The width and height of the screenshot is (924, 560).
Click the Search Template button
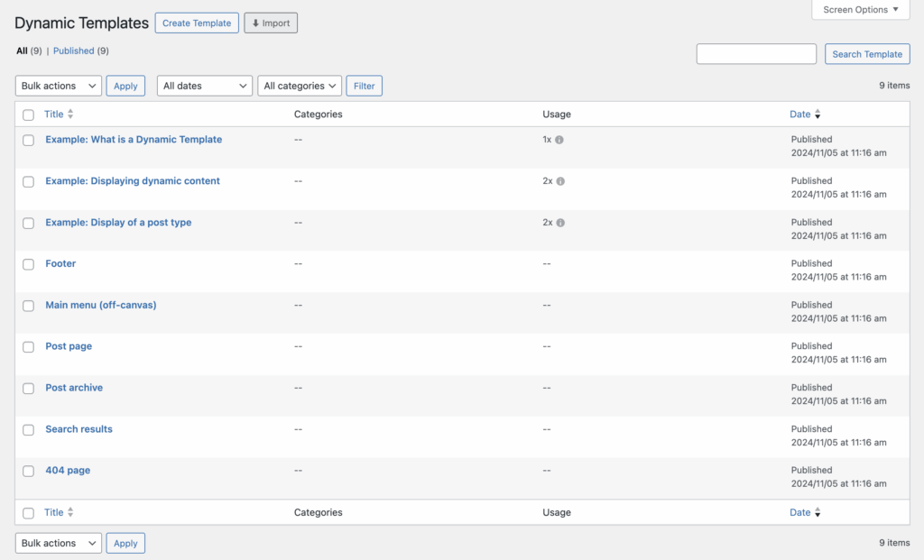pos(867,53)
